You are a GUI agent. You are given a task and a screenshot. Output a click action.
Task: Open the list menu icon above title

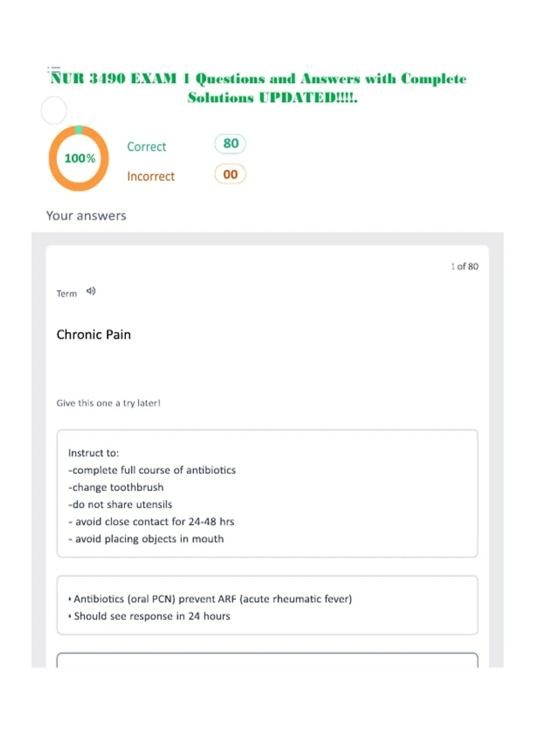(x=54, y=69)
